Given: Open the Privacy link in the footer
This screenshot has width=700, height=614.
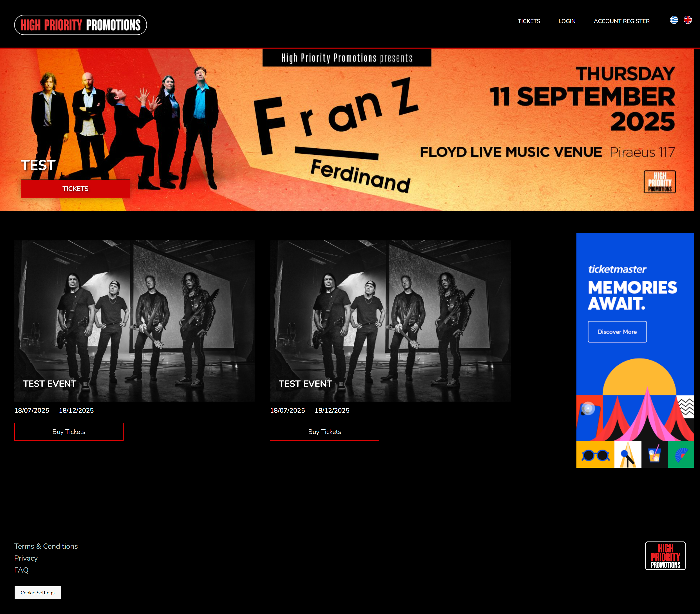Looking at the screenshot, I should (x=26, y=558).
